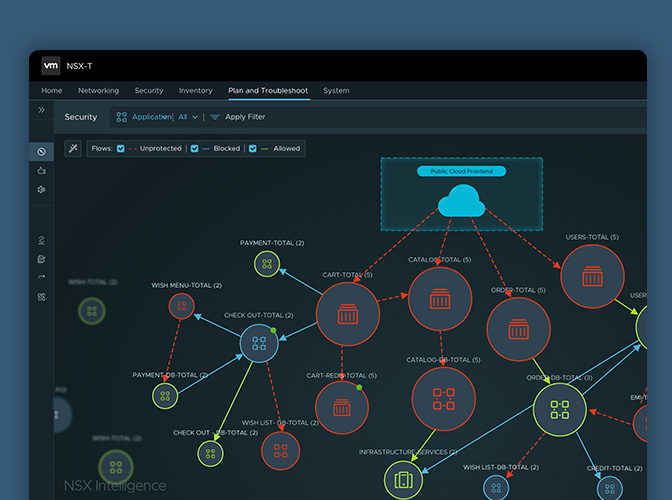Select Plan and Troubleshoot tab

pos(268,90)
